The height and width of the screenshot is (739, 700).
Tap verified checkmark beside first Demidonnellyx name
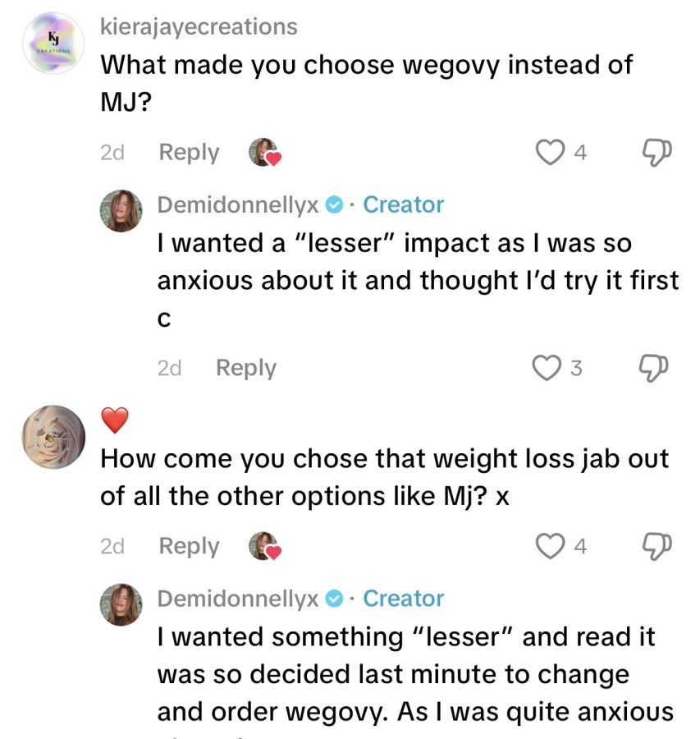point(335,205)
